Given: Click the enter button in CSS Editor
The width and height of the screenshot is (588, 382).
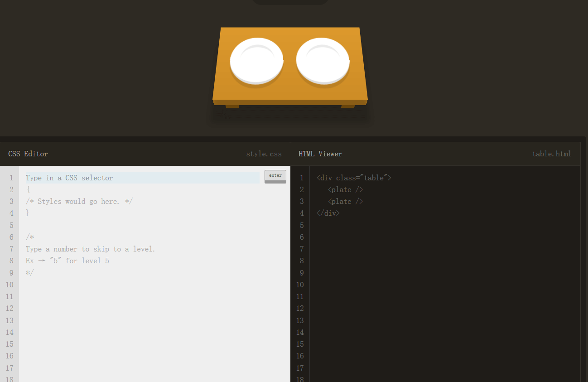Looking at the screenshot, I should click(x=275, y=176).
